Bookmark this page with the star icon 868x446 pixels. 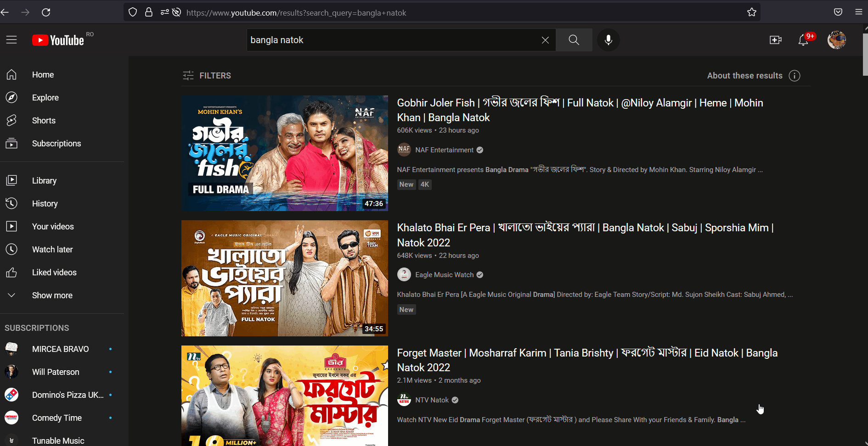[x=752, y=12]
